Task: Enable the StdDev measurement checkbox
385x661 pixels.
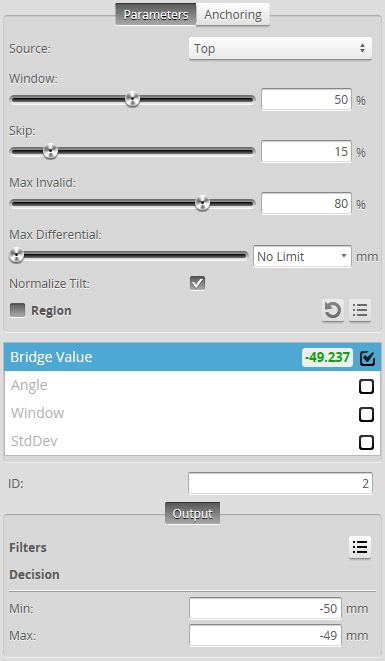Action: click(366, 442)
